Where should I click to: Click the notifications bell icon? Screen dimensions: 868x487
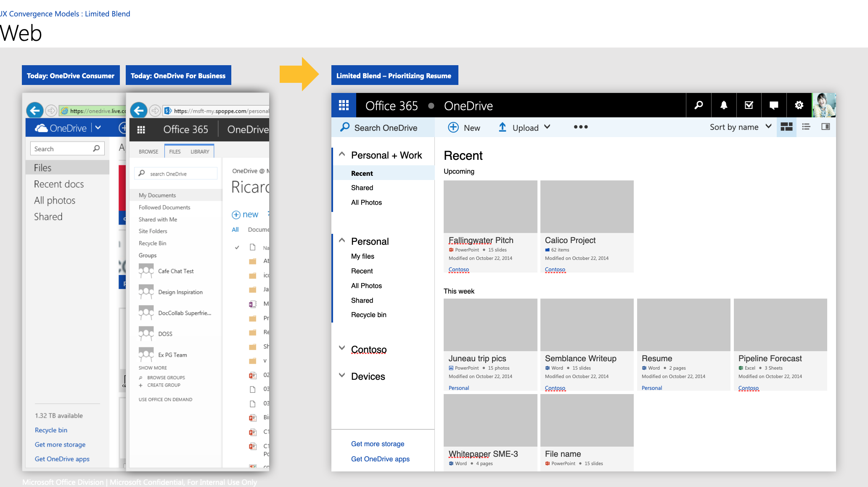pyautogui.click(x=724, y=106)
